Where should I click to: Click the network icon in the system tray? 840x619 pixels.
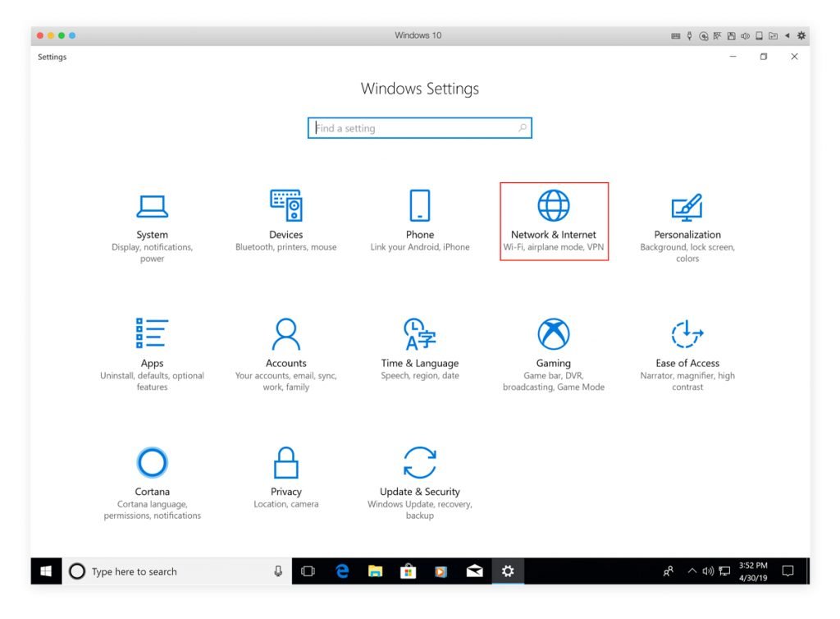(724, 571)
